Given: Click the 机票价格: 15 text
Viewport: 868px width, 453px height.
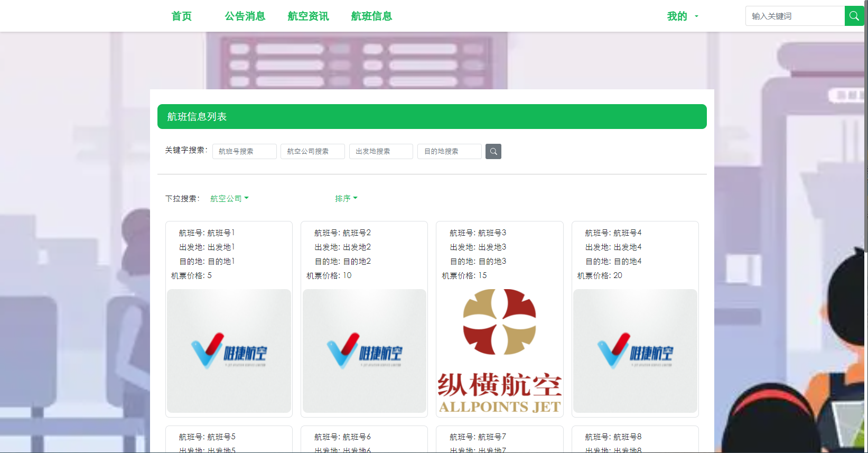Looking at the screenshot, I should pyautogui.click(x=464, y=275).
